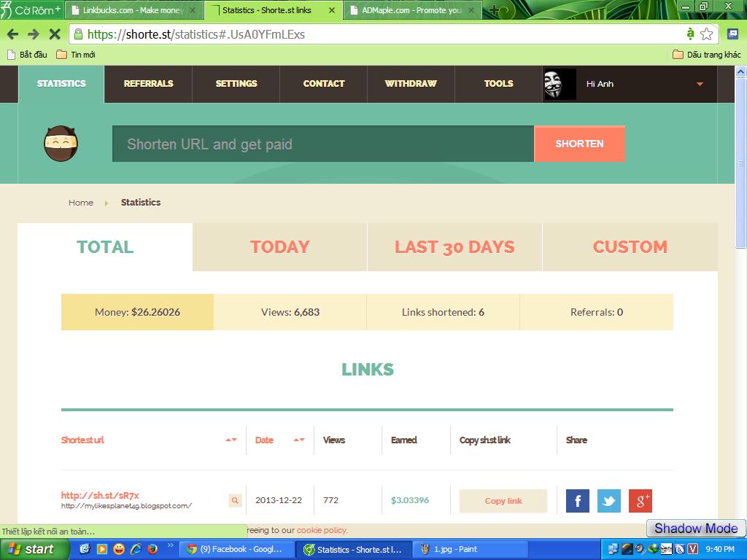Share the sR7x link on Twitter
This screenshot has height=560, width=747.
click(x=609, y=501)
